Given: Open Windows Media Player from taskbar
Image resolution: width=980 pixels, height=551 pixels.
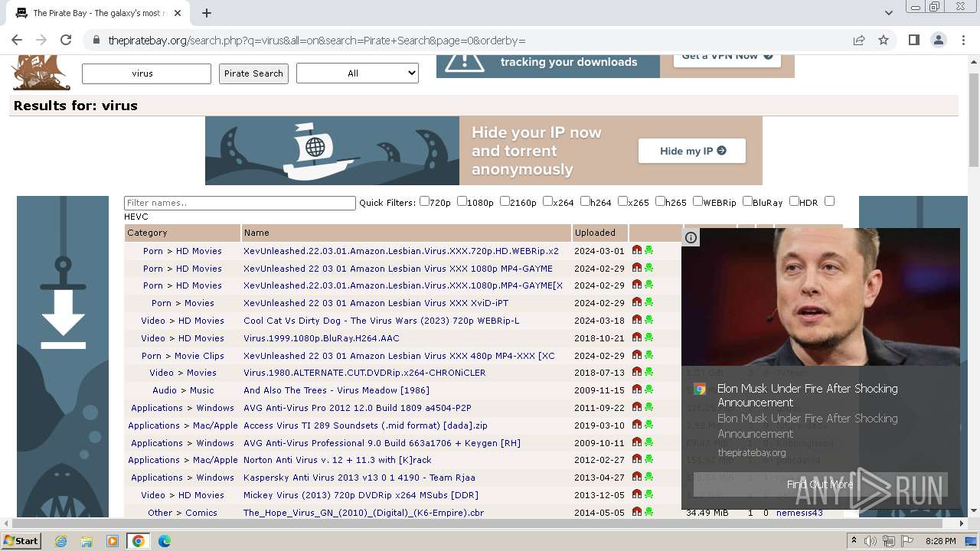Looking at the screenshot, I should pyautogui.click(x=113, y=540).
